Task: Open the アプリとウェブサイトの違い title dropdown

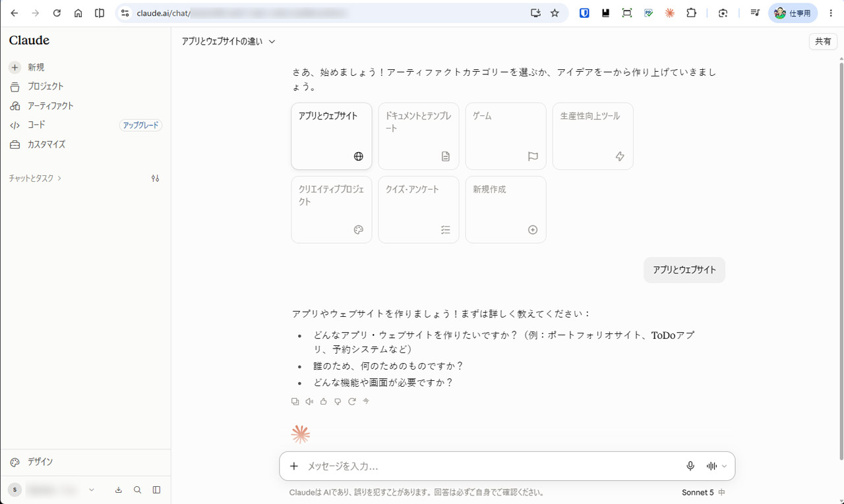Action: 229,42
